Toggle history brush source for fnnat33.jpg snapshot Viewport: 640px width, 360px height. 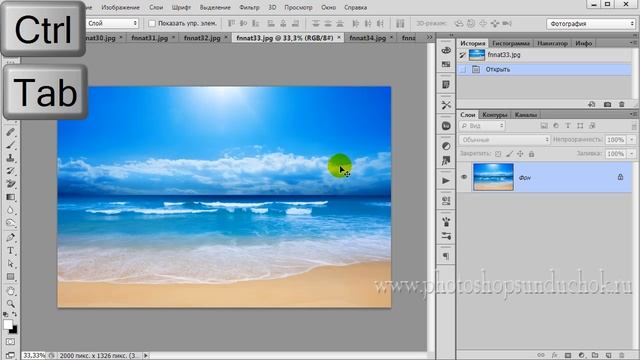(x=462, y=55)
